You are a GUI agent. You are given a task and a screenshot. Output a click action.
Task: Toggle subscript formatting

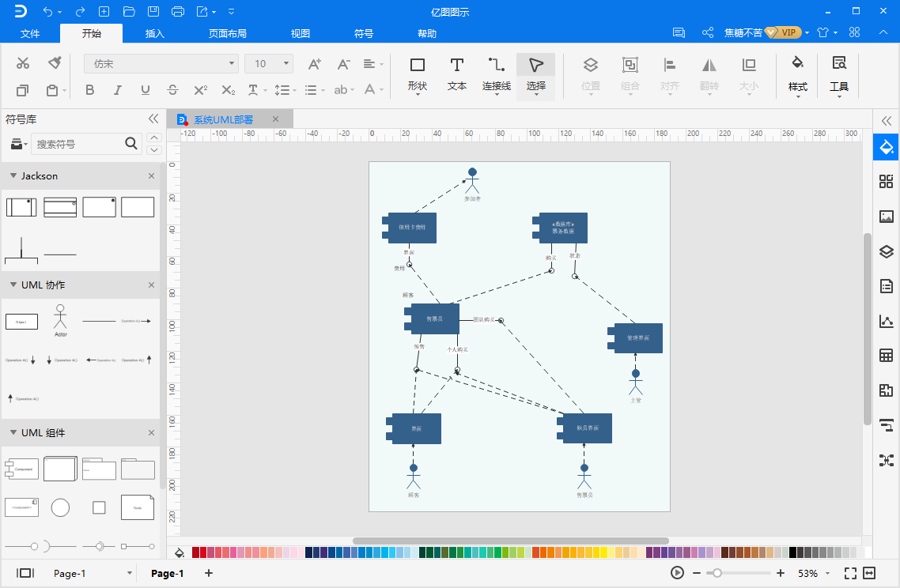[229, 90]
